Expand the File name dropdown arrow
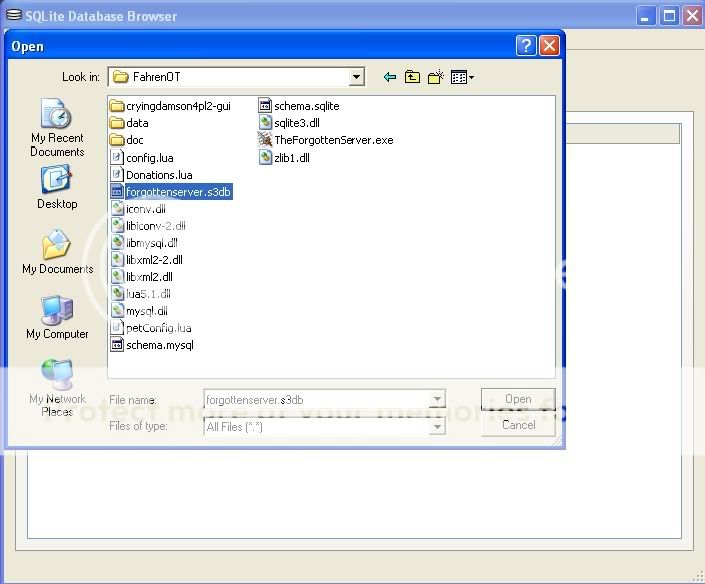This screenshot has width=705, height=584. (x=437, y=399)
